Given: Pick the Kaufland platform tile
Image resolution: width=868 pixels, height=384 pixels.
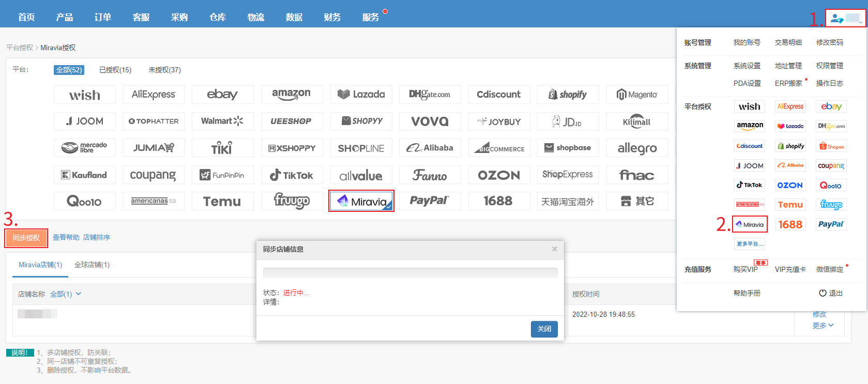Looking at the screenshot, I should click(85, 175).
